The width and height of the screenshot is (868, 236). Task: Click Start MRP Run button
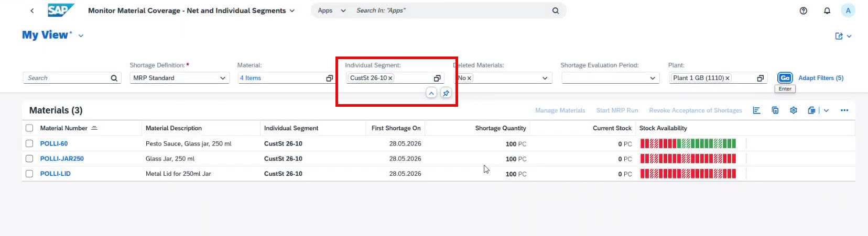click(x=617, y=110)
